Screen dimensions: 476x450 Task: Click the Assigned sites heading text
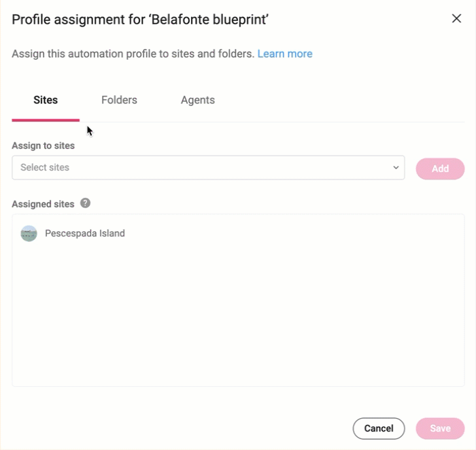(43, 204)
